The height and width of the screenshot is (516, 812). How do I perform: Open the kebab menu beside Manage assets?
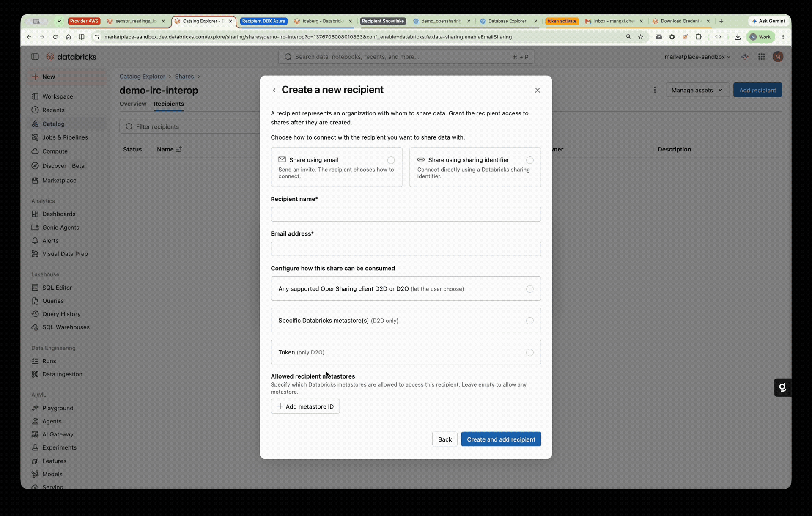[x=655, y=90]
